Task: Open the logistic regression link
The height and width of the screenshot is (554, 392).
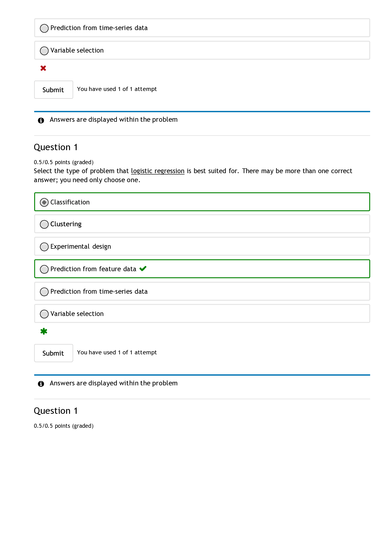Action: pyautogui.click(x=157, y=171)
